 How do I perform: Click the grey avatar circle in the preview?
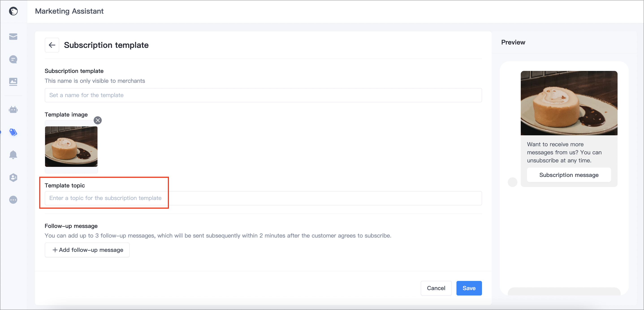[512, 182]
